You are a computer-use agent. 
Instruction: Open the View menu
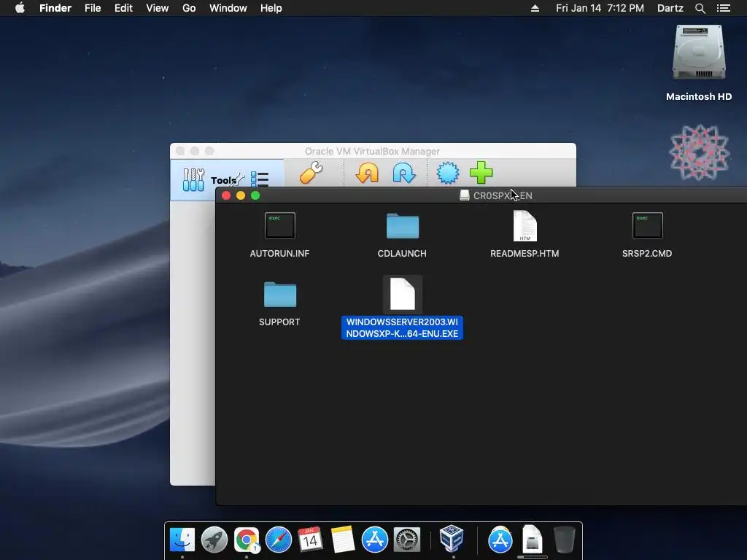[158, 8]
